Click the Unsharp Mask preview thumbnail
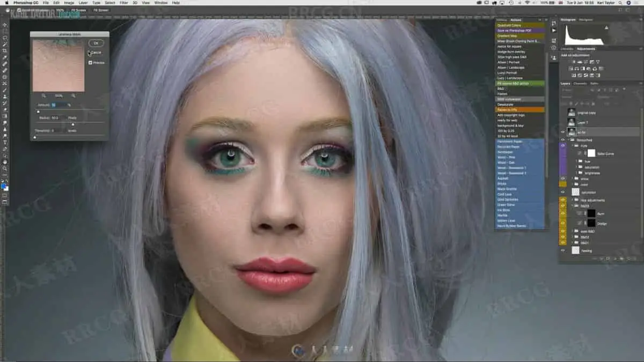 click(58, 65)
